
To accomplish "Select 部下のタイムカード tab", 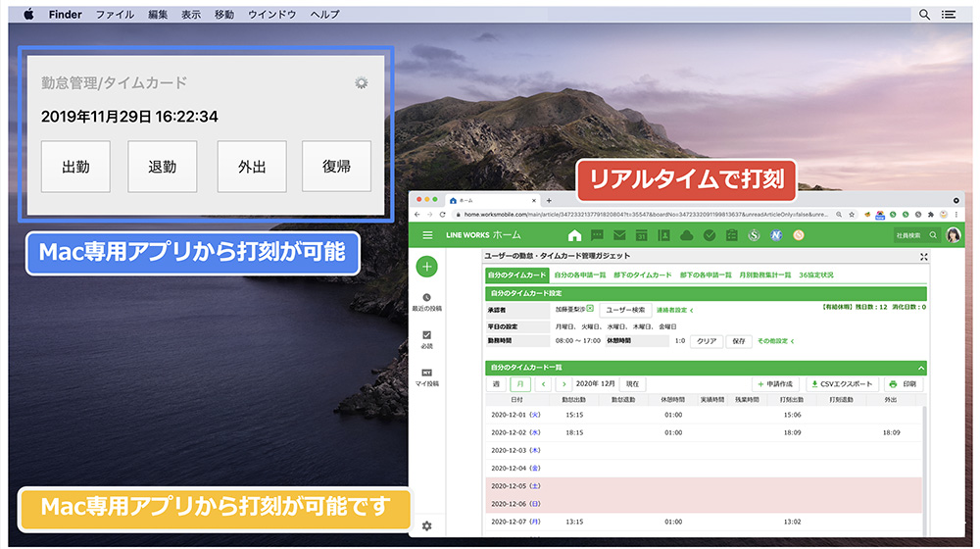I will [x=643, y=275].
